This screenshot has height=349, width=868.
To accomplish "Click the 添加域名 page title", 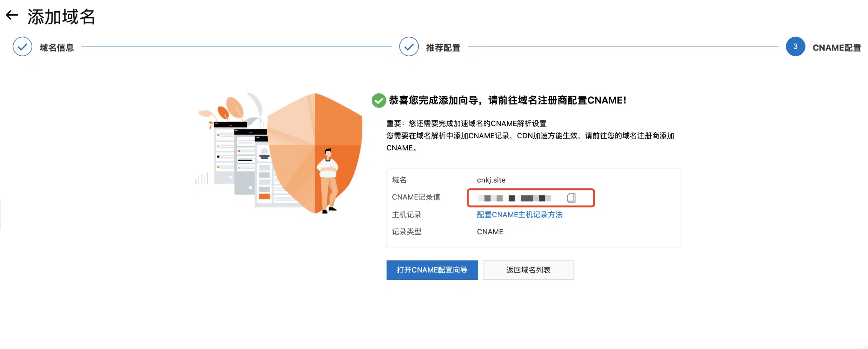I will click(61, 17).
